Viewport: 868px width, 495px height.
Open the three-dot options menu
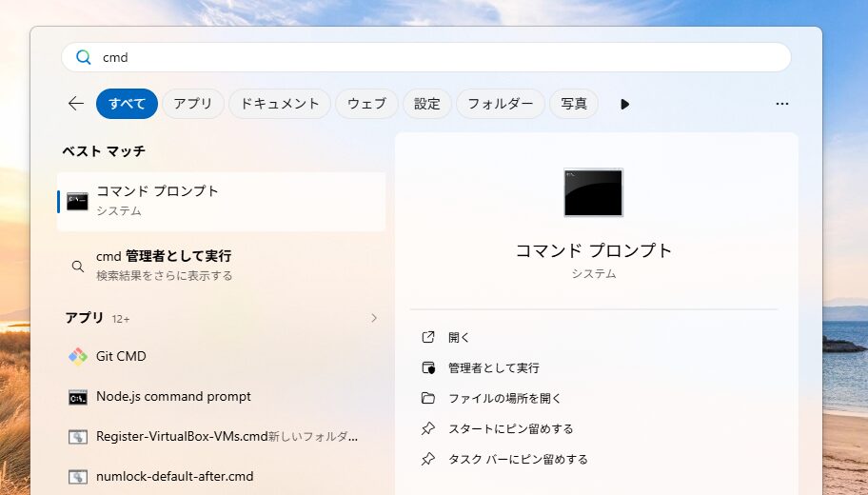click(x=781, y=104)
